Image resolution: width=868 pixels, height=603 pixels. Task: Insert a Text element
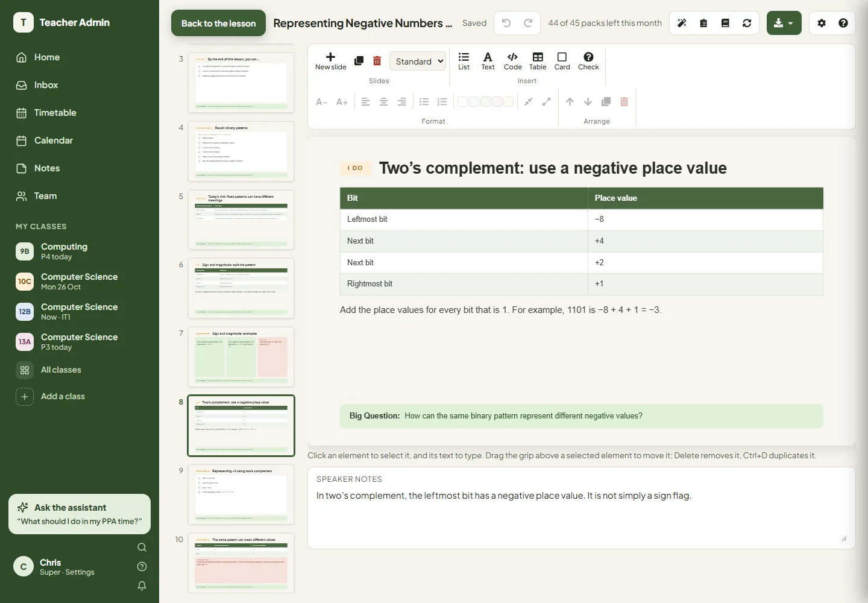tap(488, 61)
